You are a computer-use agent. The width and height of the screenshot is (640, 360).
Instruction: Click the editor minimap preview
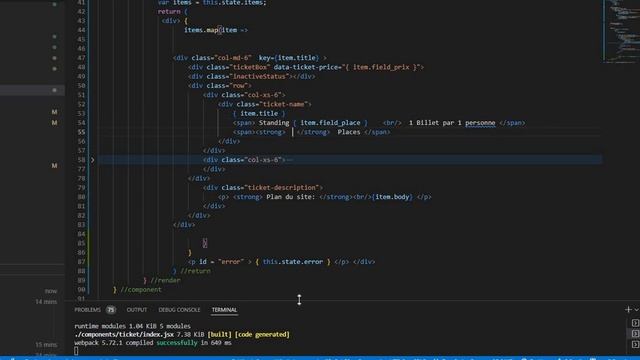621,32
